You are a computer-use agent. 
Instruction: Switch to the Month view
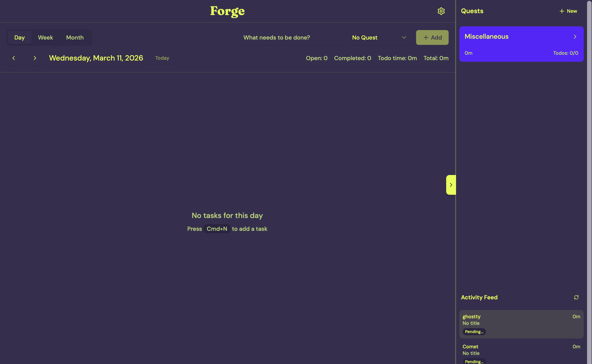tap(75, 37)
